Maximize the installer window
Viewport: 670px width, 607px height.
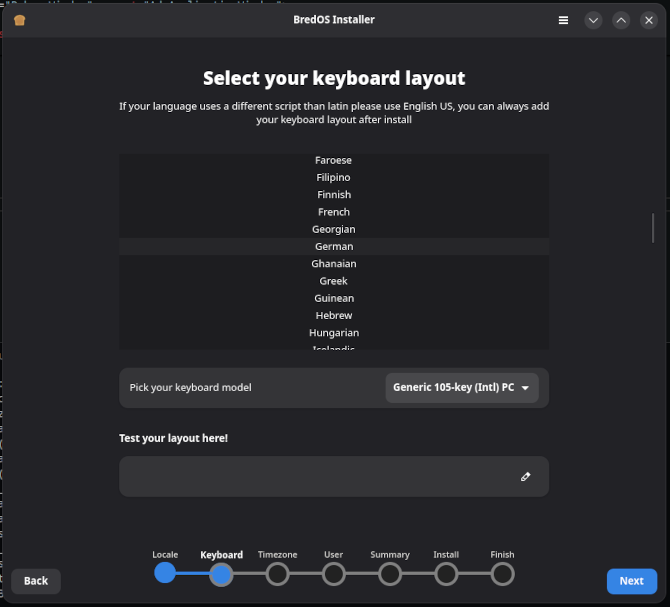621,20
